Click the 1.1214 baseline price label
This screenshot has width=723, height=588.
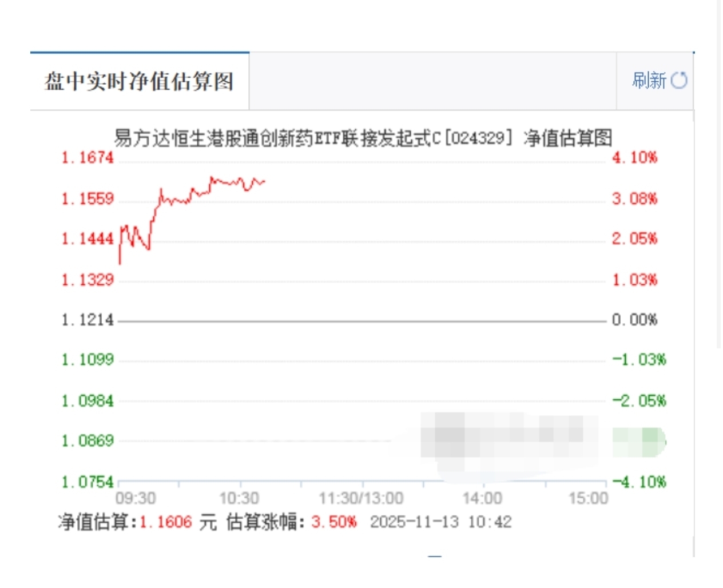pos(88,320)
